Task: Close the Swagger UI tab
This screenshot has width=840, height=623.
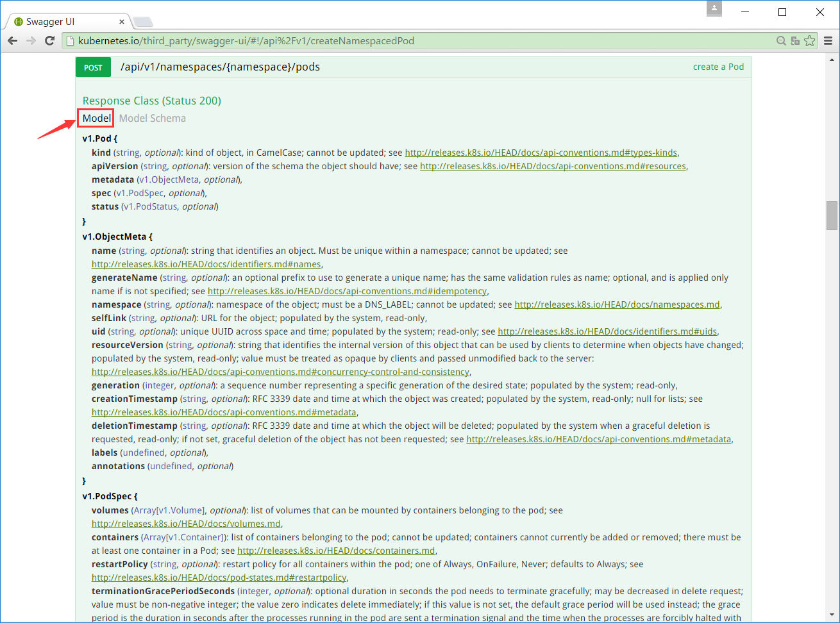Action: (122, 21)
